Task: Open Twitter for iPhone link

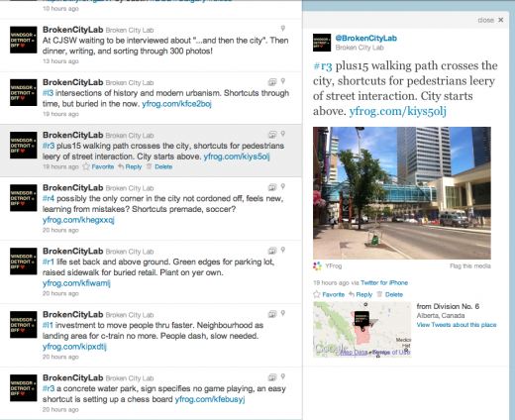Action: [x=384, y=282]
